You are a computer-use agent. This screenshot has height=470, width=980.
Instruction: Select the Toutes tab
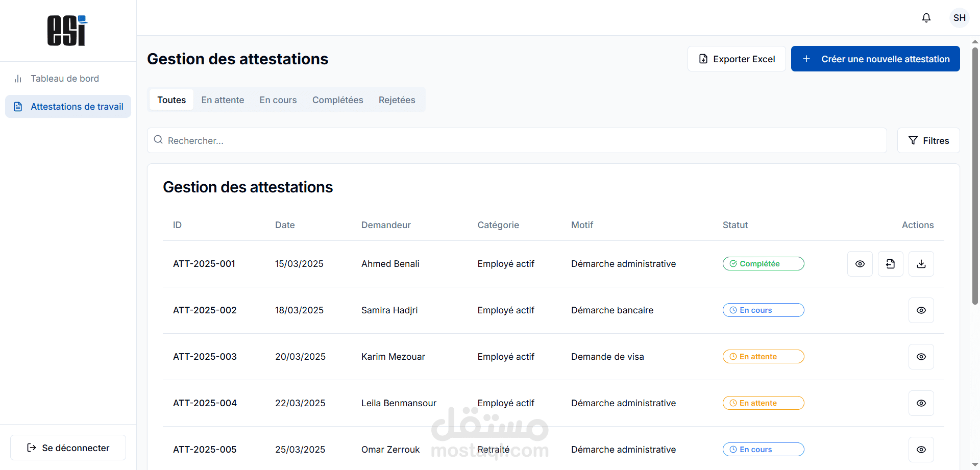[x=171, y=100]
